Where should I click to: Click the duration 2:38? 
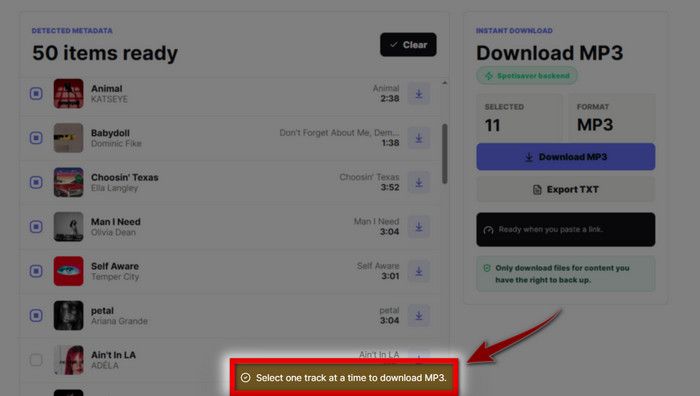(x=390, y=99)
